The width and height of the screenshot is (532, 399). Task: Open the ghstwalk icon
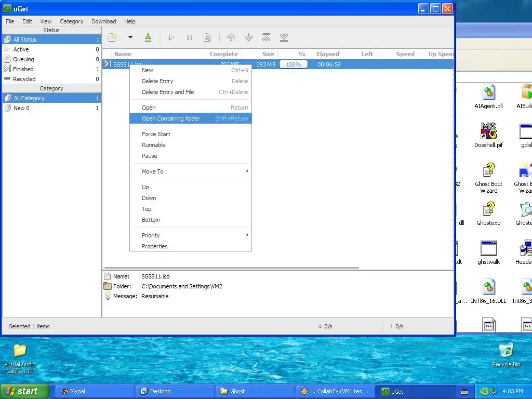(488, 253)
